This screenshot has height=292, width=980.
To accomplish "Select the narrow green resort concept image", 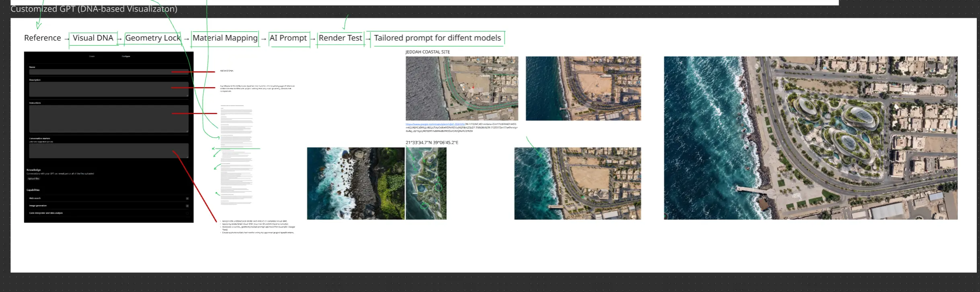I will (426, 183).
